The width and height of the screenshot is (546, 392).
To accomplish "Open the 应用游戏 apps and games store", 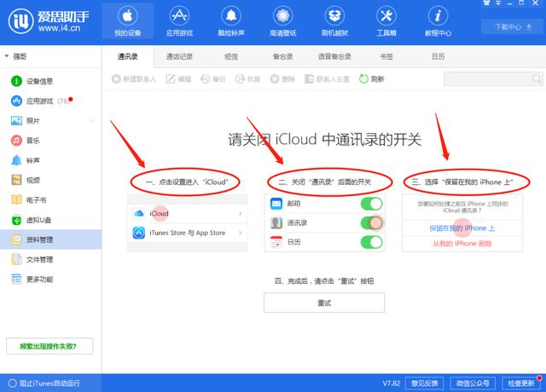I will tap(179, 20).
